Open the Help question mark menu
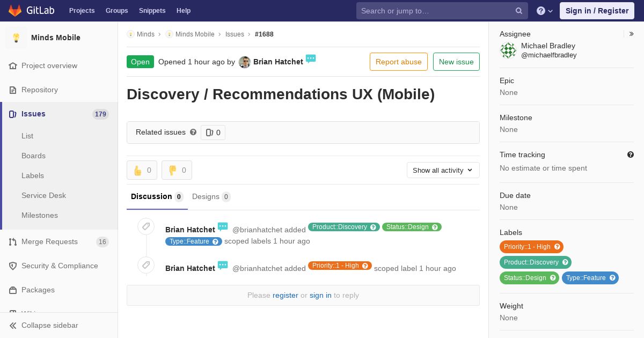 (x=545, y=11)
